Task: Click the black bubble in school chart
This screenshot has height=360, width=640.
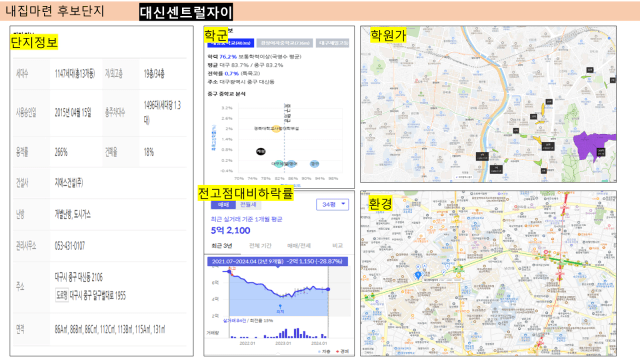Action: 261,151
